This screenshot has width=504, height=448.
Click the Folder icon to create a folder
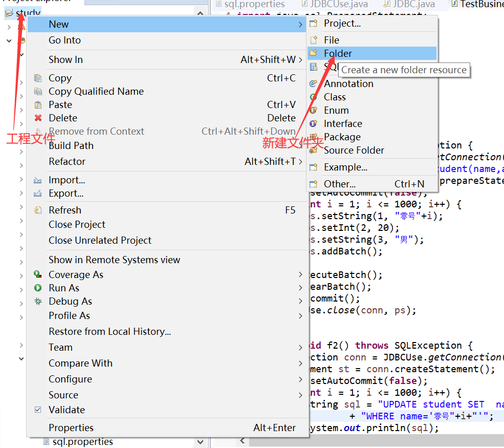(x=313, y=53)
